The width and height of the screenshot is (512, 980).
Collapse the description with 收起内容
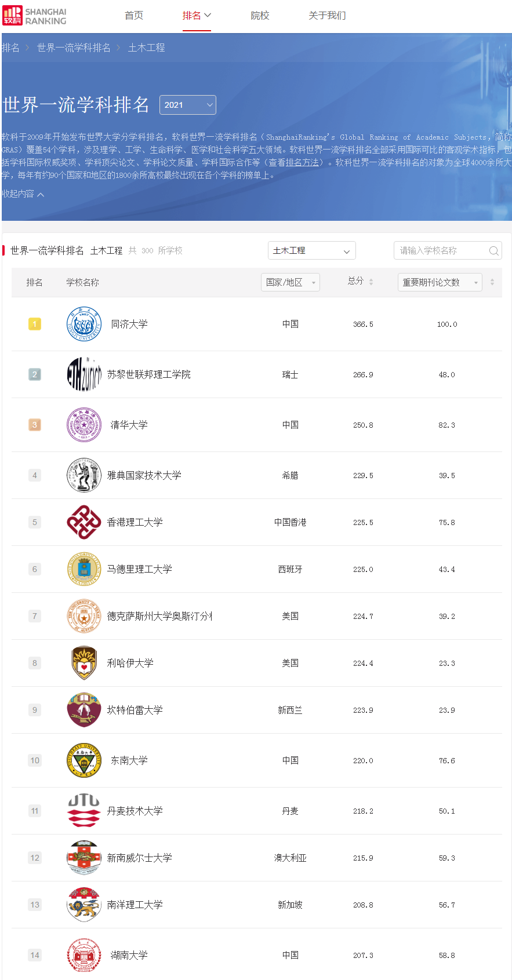pos(23,194)
